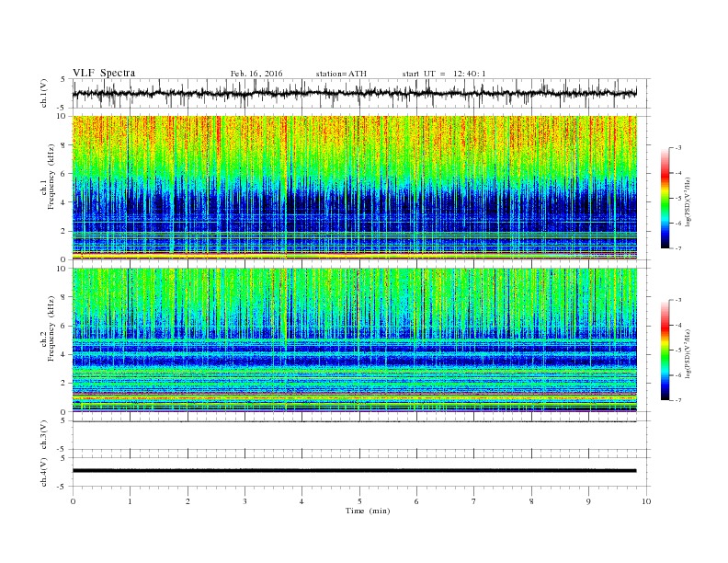Click the ch.2 "log(PSD)(V²/Hz)" color bar label
The height and width of the screenshot is (563, 728).
[688, 353]
